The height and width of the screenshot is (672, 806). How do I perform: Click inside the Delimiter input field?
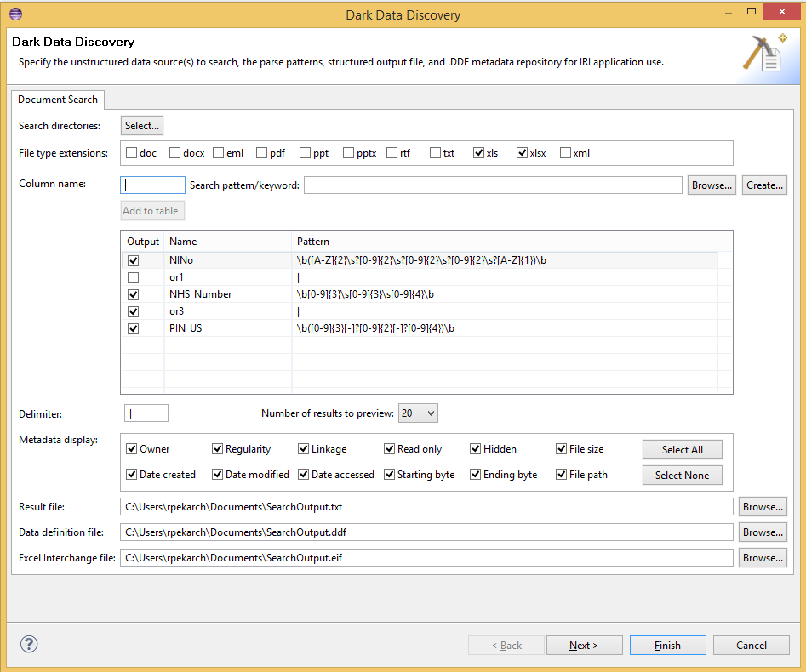[x=146, y=413]
